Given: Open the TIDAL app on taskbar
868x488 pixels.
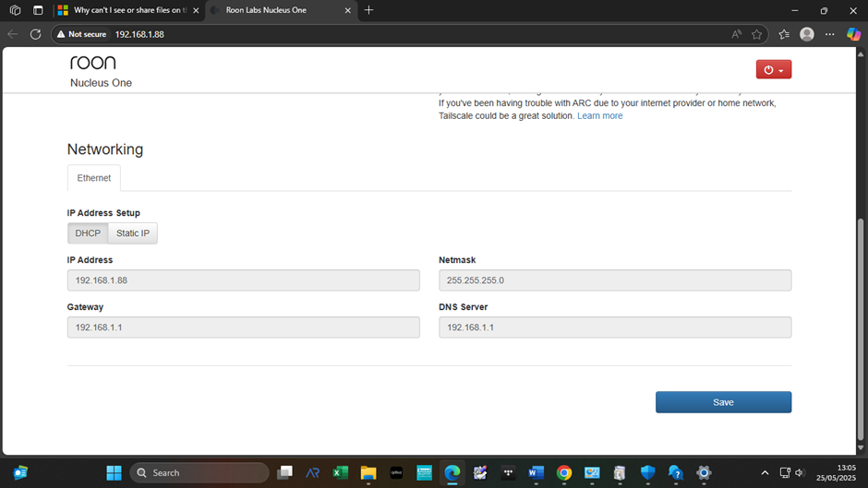Looking at the screenshot, I should 508,473.
